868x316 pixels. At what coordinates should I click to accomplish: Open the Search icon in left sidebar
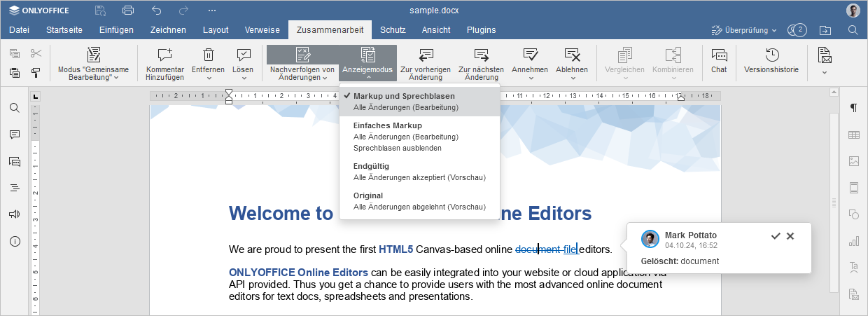pyautogui.click(x=15, y=108)
